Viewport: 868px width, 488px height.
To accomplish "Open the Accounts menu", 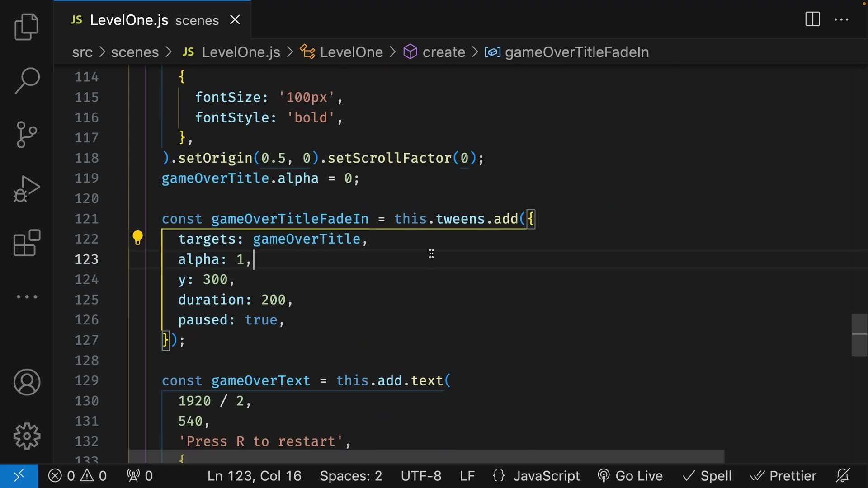I will pyautogui.click(x=27, y=382).
